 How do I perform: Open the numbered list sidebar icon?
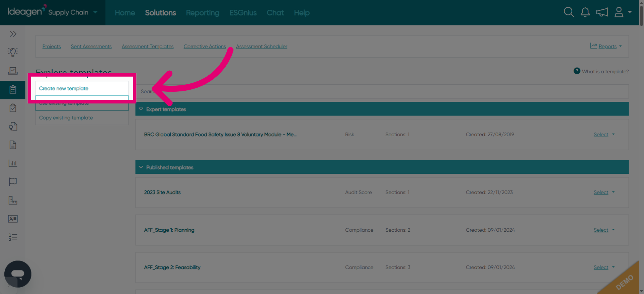coord(13,237)
